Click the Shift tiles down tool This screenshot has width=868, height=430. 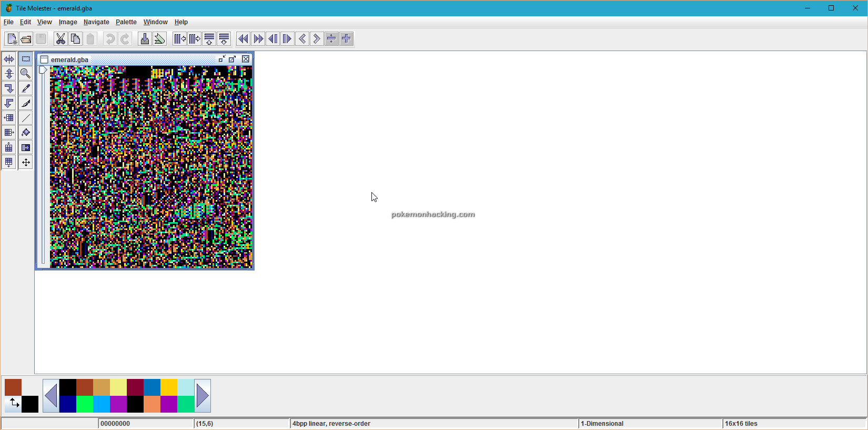click(x=9, y=162)
